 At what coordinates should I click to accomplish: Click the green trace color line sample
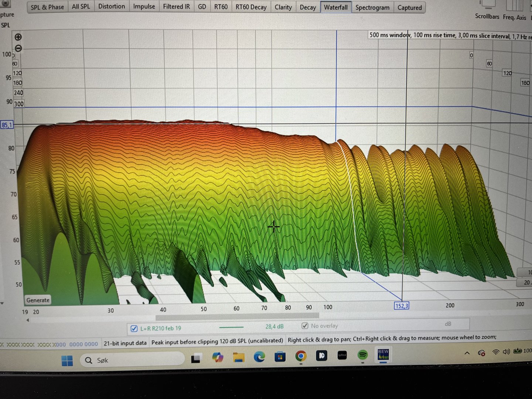tap(231, 327)
